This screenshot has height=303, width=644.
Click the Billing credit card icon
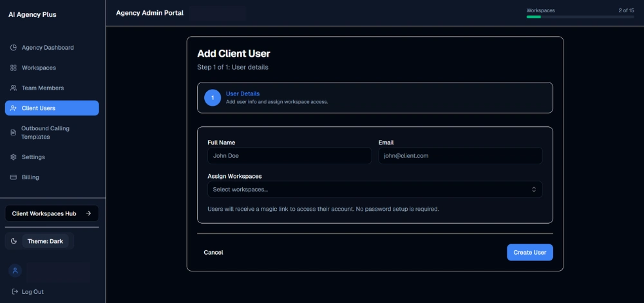(x=13, y=177)
